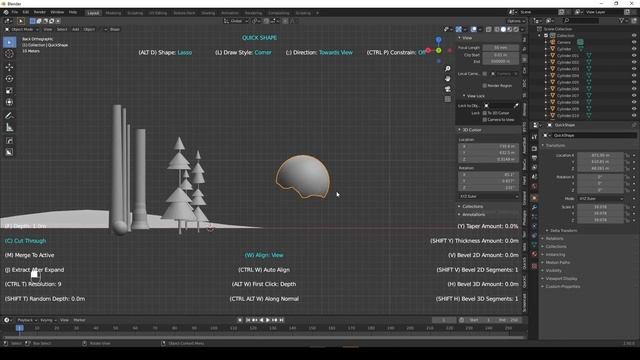Click the outliner search field
This screenshot has height=360, width=640.
click(x=581, y=20)
